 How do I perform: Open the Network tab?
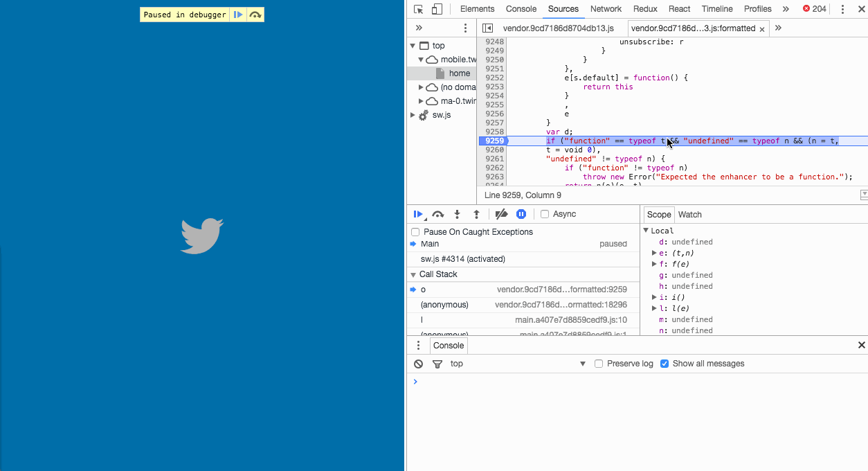pyautogui.click(x=606, y=9)
